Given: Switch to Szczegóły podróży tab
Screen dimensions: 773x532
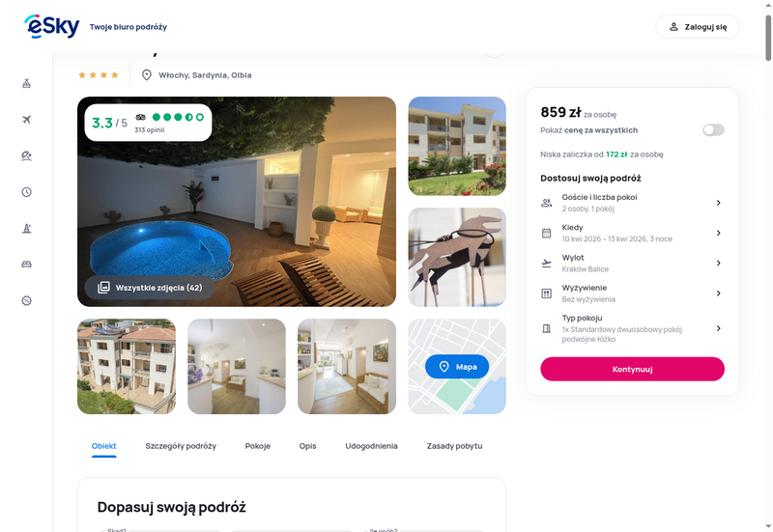Looking at the screenshot, I should tap(181, 446).
